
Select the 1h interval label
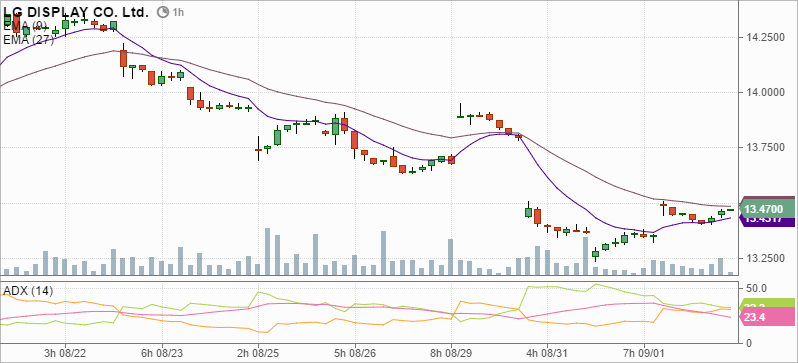(x=178, y=13)
